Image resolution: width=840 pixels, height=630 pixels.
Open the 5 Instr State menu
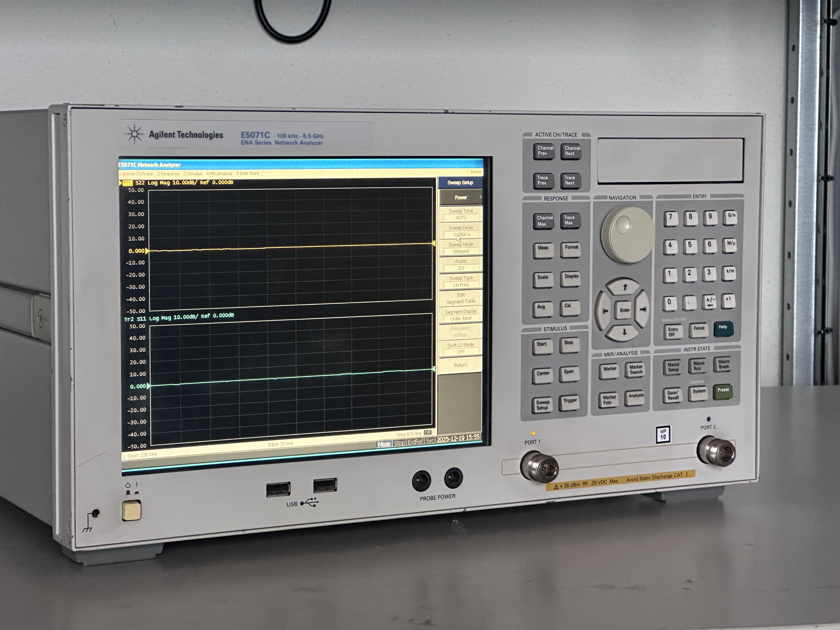click(247, 173)
